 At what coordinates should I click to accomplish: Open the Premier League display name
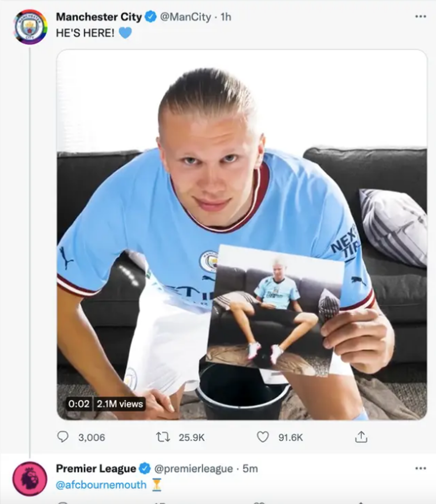(96, 468)
